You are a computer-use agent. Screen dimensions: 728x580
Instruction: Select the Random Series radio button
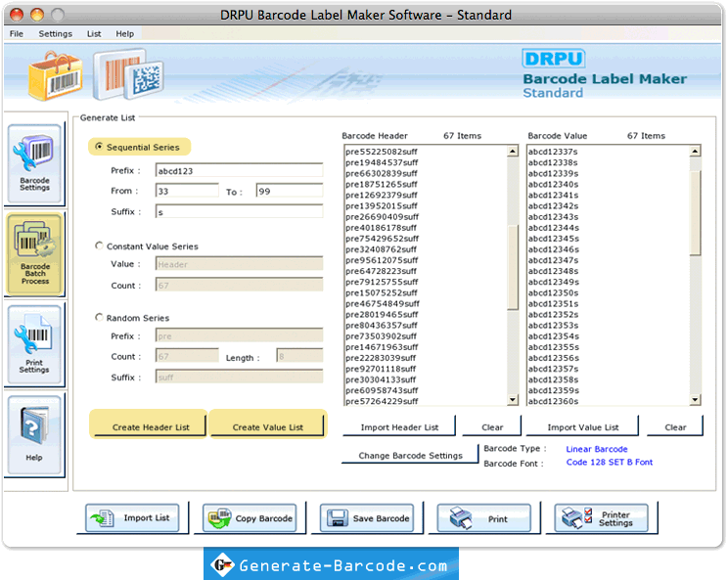pos(99,317)
